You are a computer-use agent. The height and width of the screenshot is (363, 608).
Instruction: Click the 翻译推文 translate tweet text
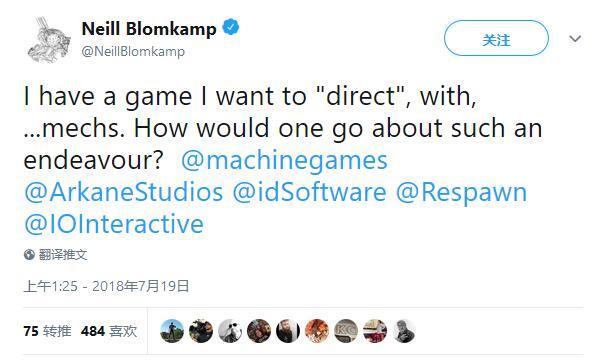(x=63, y=255)
